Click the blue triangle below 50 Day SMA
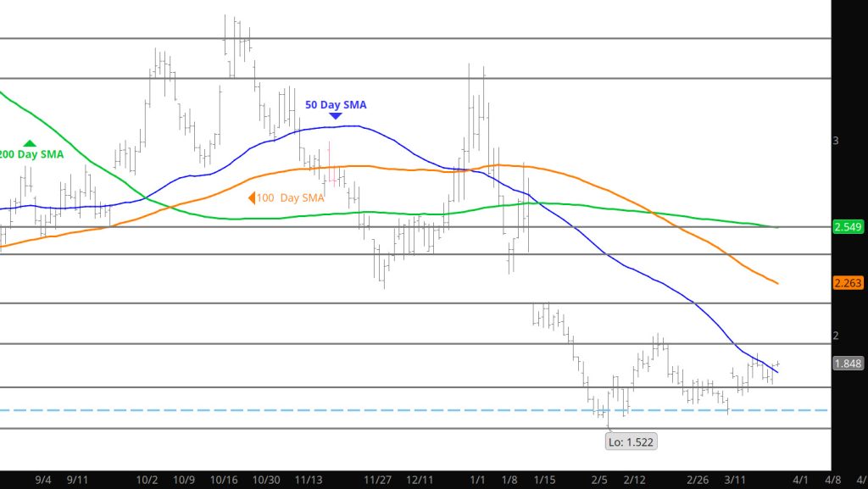Image resolution: width=868 pixels, height=489 pixels. tap(336, 115)
